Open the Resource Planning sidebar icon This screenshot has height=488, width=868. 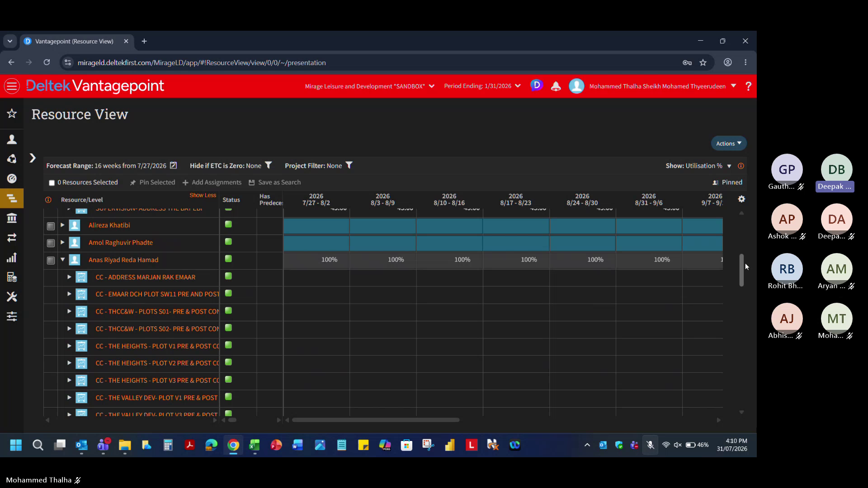pyautogui.click(x=12, y=198)
